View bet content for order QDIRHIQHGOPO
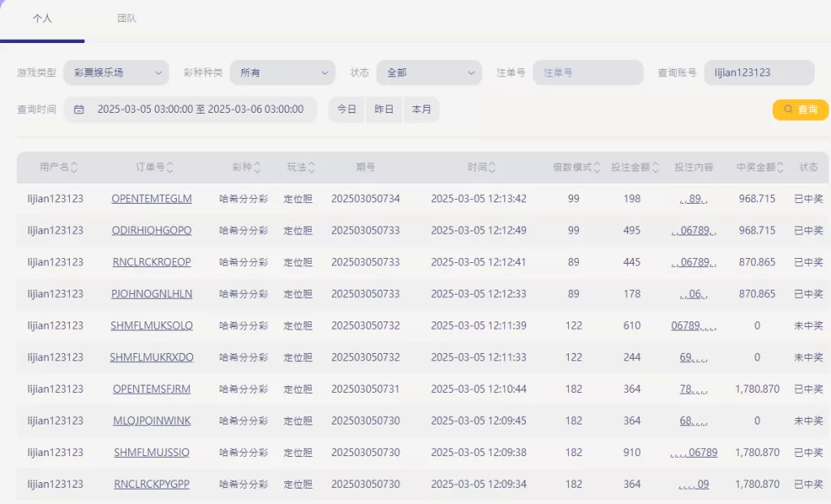This screenshot has width=831, height=504. tap(694, 230)
